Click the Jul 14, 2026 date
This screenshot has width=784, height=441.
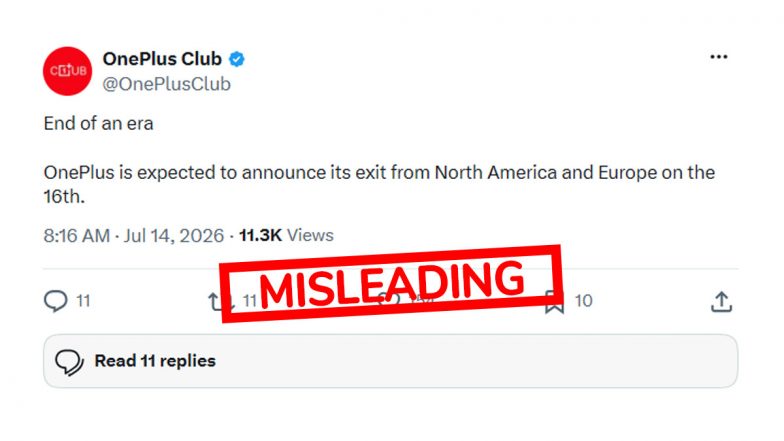[x=174, y=236]
